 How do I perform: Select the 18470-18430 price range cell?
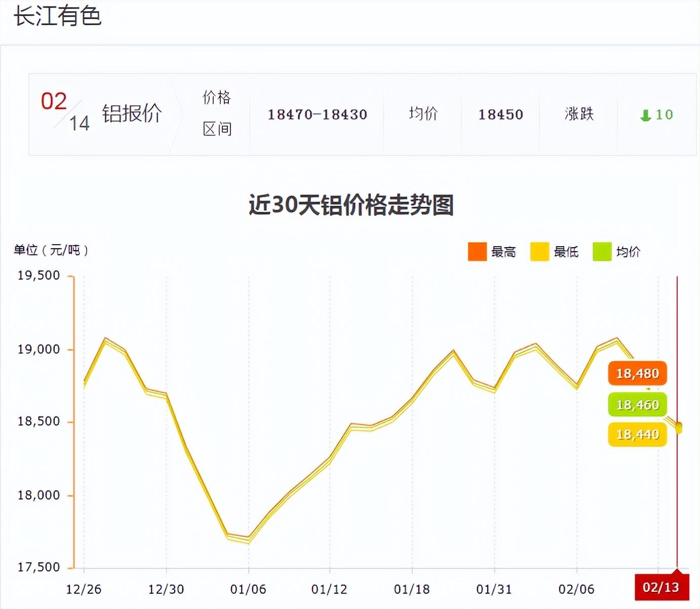click(x=317, y=115)
